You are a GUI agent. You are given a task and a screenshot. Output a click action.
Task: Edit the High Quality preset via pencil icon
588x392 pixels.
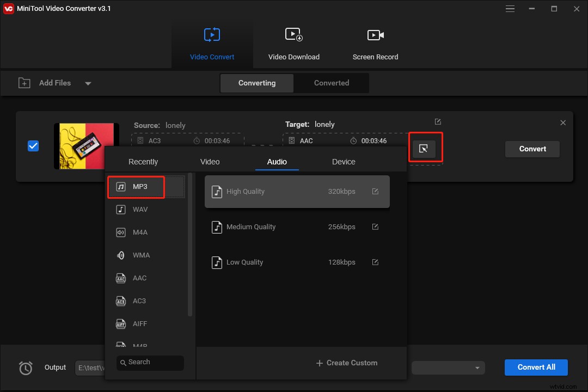pyautogui.click(x=375, y=191)
